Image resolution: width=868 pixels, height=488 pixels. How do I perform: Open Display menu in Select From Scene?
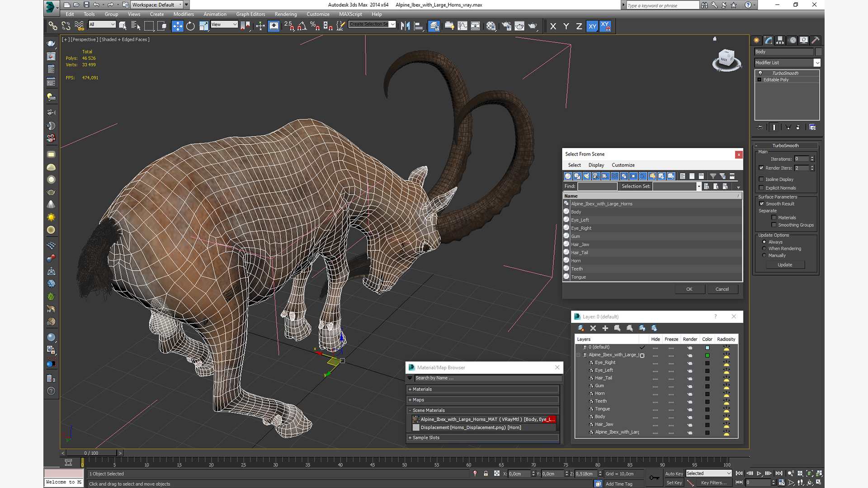click(596, 165)
